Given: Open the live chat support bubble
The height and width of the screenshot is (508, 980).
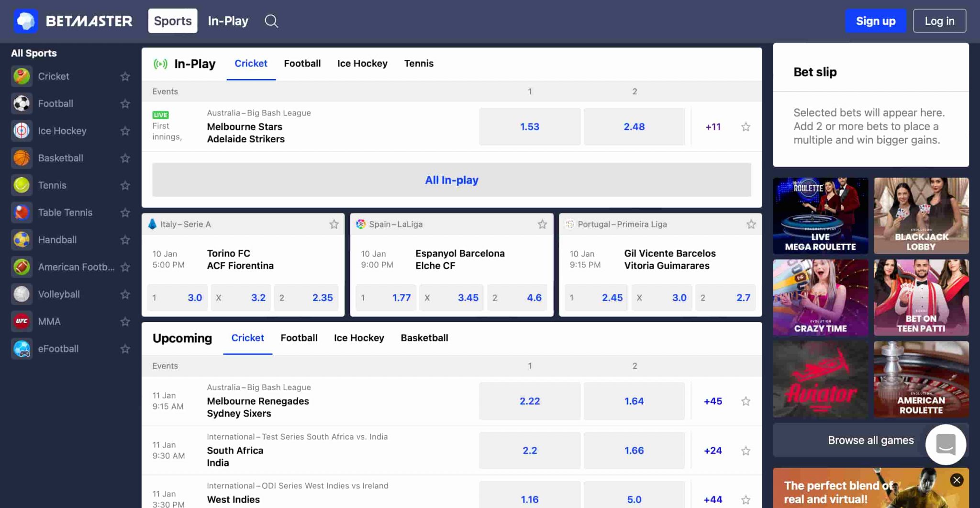Looking at the screenshot, I should pos(946,445).
